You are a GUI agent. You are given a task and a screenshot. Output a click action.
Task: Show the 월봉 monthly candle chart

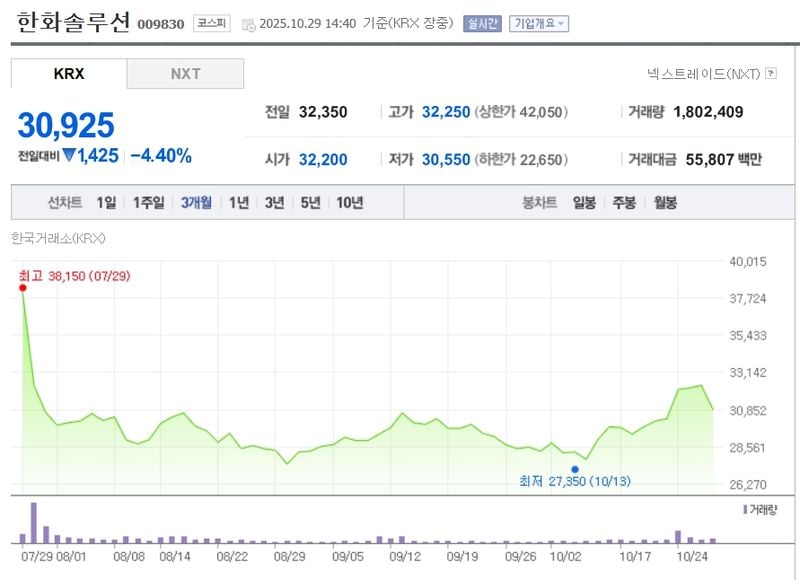[665, 202]
